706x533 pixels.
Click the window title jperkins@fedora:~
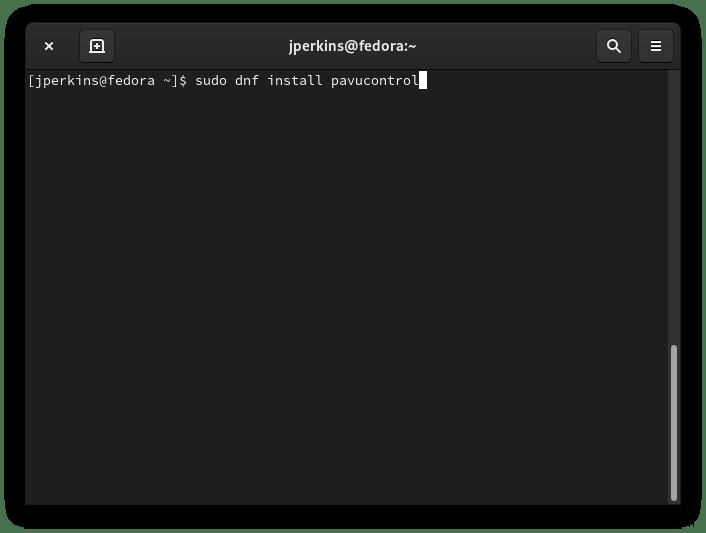(353, 46)
